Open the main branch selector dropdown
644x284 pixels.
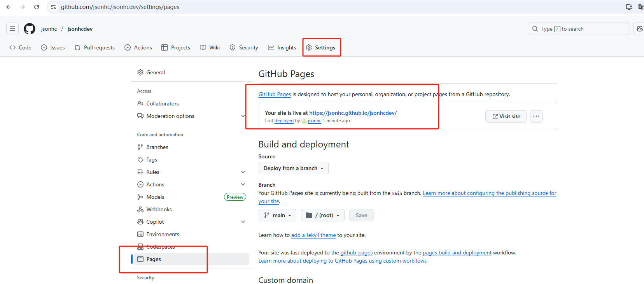[x=277, y=215]
